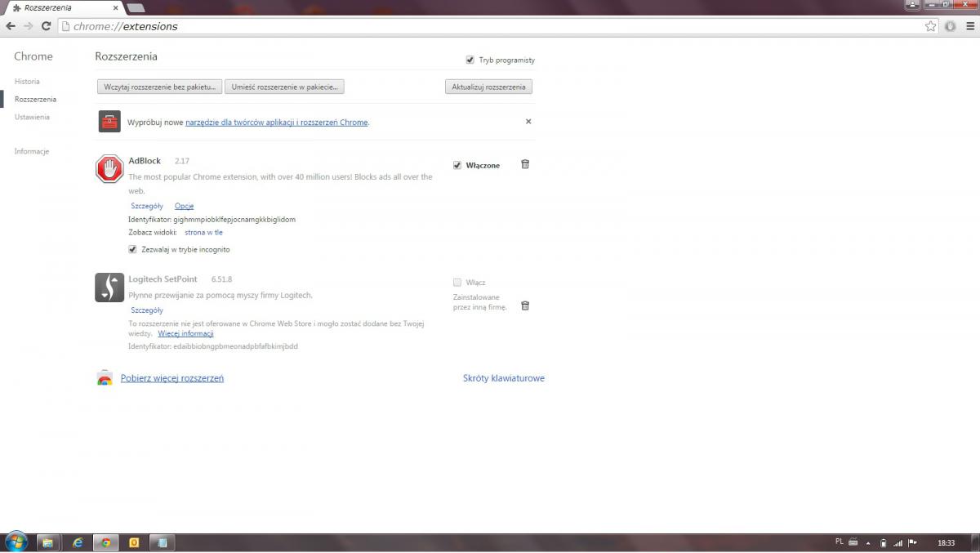Open Informacje in the sidebar
This screenshot has width=980, height=553.
coord(32,151)
